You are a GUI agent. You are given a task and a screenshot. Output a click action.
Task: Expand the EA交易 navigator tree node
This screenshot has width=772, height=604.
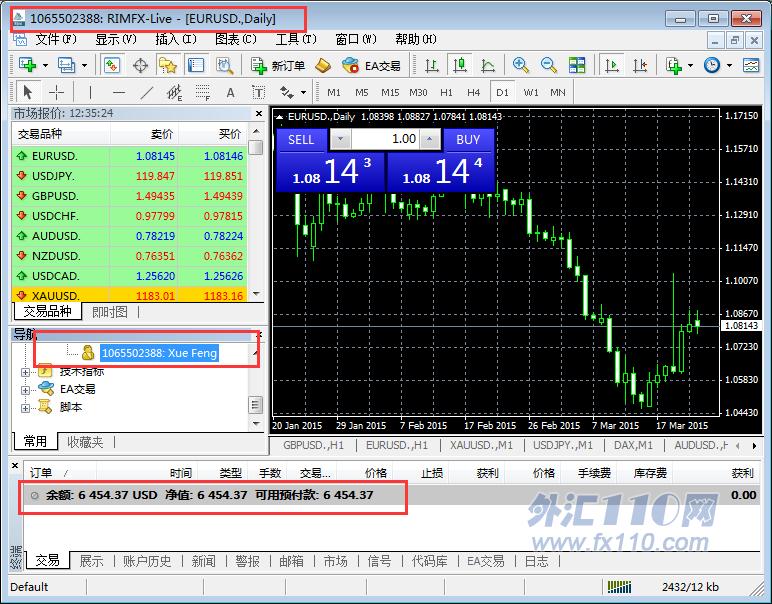(x=26, y=390)
